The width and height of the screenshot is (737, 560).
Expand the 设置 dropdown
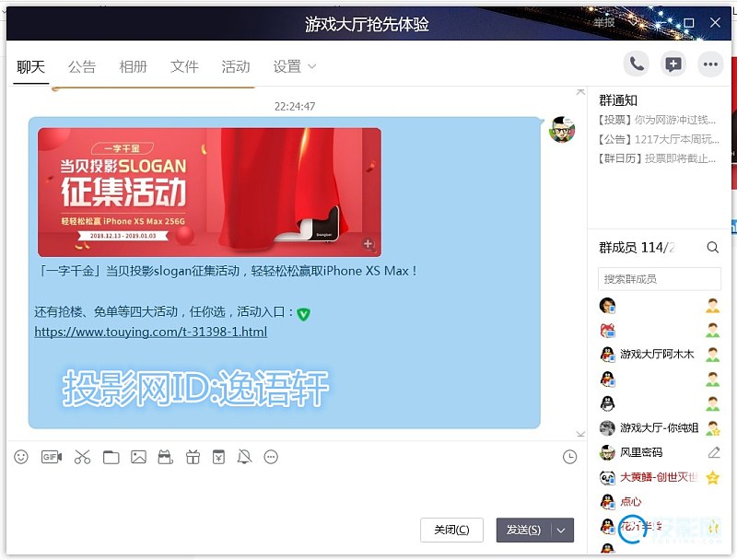click(x=294, y=66)
